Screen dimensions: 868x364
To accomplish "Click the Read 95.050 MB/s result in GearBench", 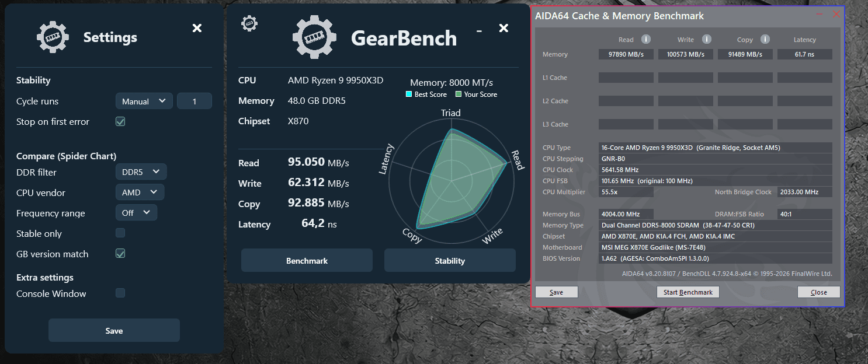I will [x=318, y=162].
